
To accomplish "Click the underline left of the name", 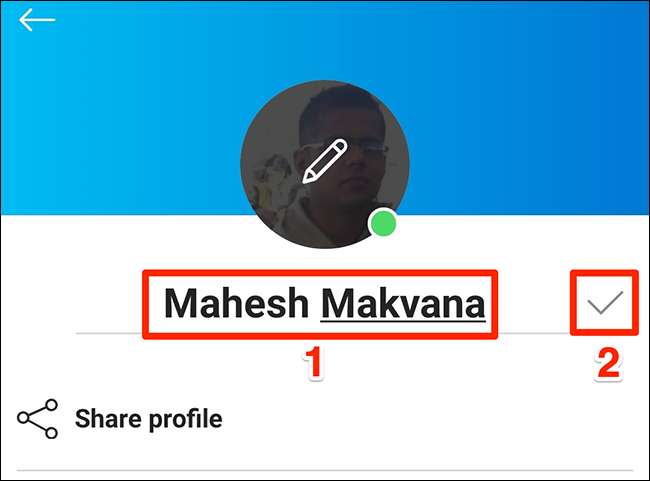I will click(x=109, y=333).
